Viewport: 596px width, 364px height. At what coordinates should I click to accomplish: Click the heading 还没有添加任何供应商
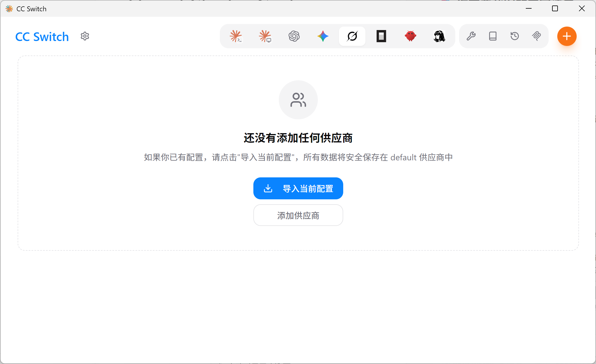click(298, 138)
